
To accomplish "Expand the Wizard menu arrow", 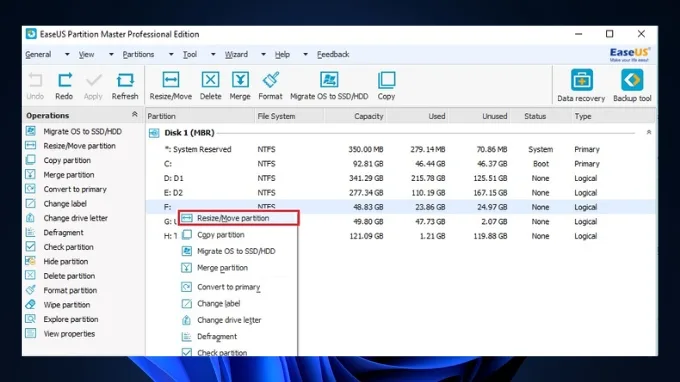I will [263, 55].
